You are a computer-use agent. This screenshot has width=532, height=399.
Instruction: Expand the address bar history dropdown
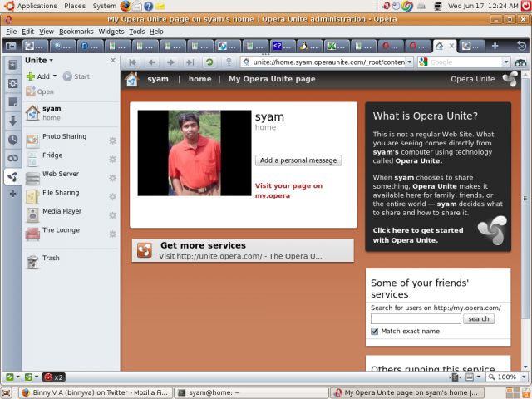pos(410,62)
